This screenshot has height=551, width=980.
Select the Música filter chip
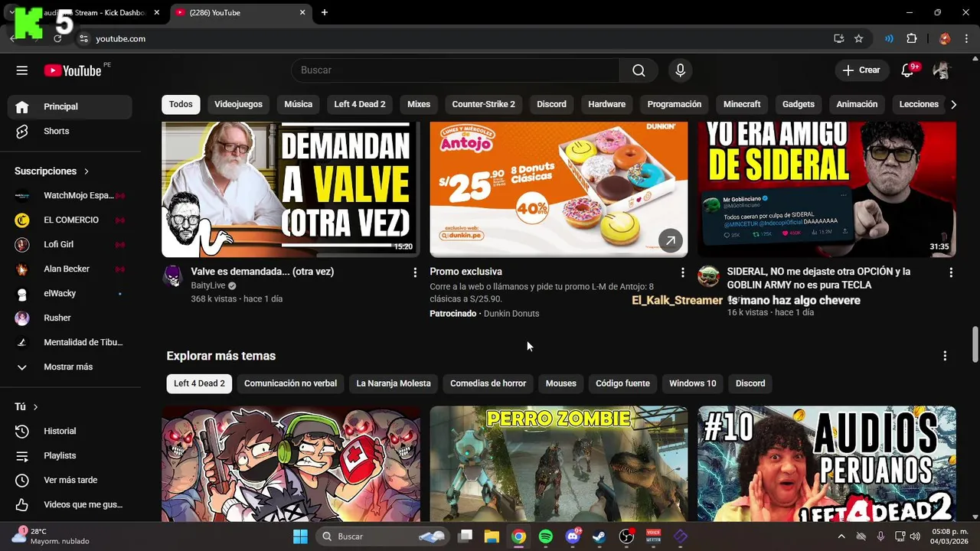298,104
